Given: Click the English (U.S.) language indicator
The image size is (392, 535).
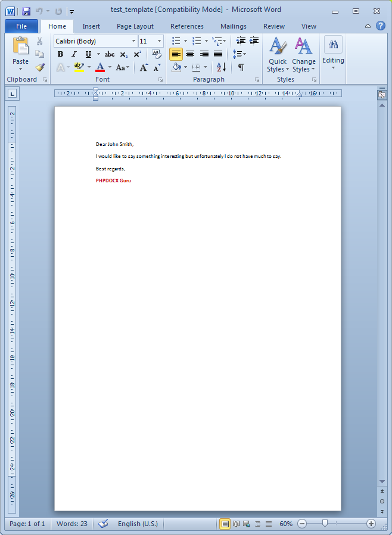Looking at the screenshot, I should [x=138, y=524].
